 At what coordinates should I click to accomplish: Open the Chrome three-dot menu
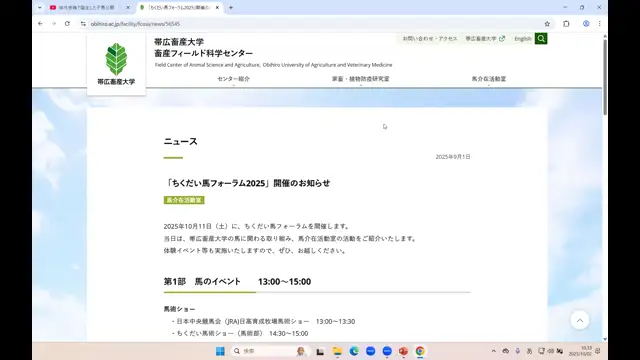(x=600, y=24)
